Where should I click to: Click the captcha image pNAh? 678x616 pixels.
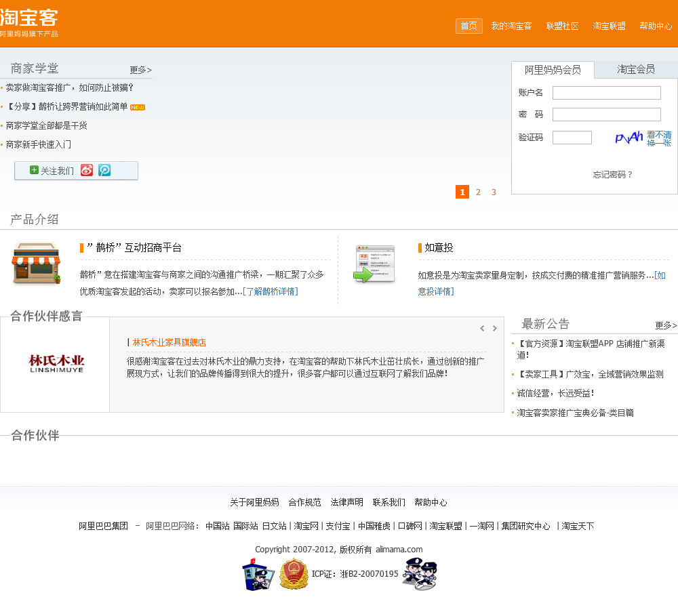(629, 138)
